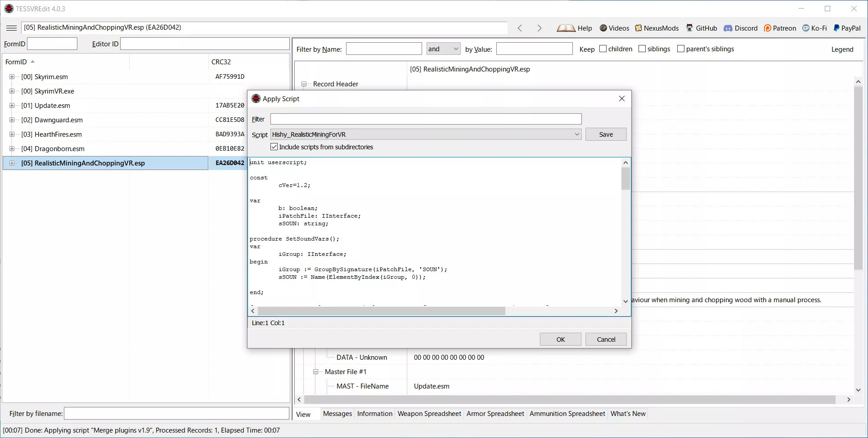The height and width of the screenshot is (438, 868).
Task: Open the Legend button
Action: (842, 49)
